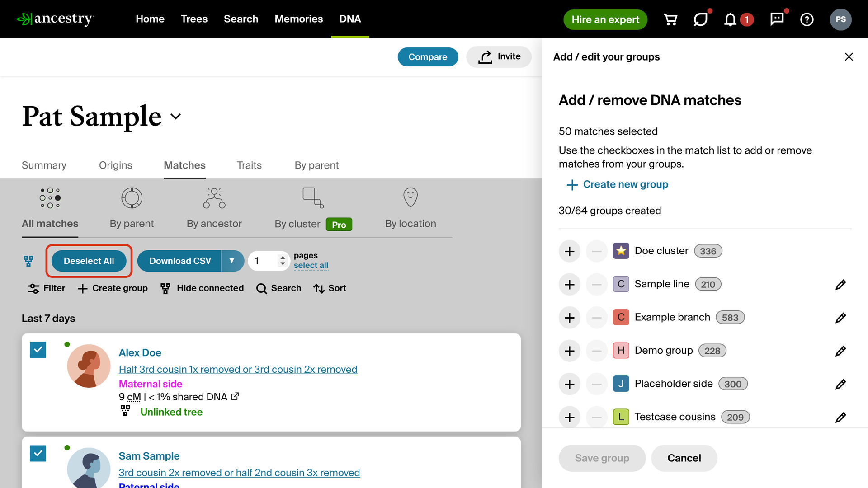Open shared DNA details for Alex Doe
Image resolution: width=868 pixels, height=488 pixels.
pyautogui.click(x=235, y=396)
